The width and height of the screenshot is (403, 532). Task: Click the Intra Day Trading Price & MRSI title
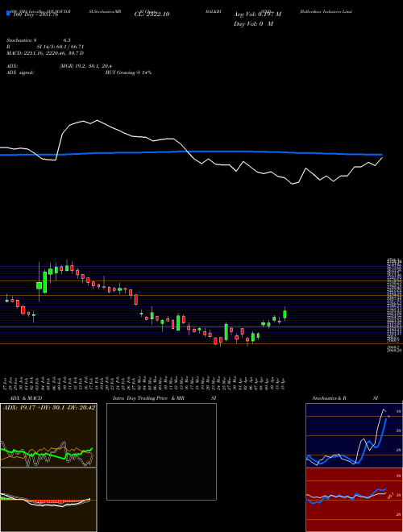coord(164,398)
